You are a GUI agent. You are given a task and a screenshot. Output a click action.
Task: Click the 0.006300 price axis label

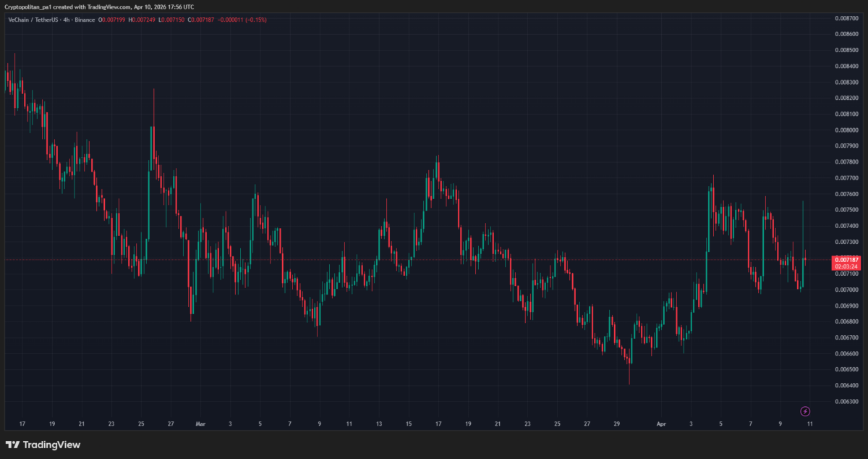click(x=846, y=401)
